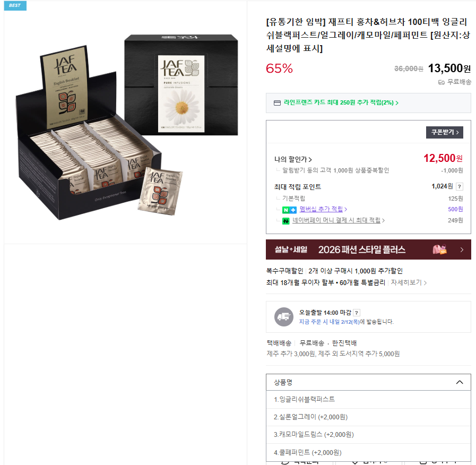Image resolution: width=476 pixels, height=465 pixels.
Task: Expand 나의 할인가 details chevron
Action: (310, 159)
